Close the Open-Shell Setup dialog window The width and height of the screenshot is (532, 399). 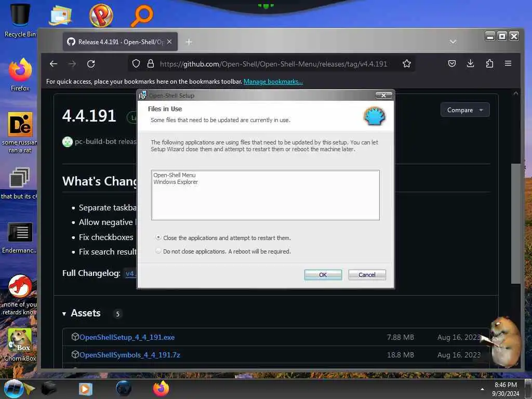click(384, 96)
